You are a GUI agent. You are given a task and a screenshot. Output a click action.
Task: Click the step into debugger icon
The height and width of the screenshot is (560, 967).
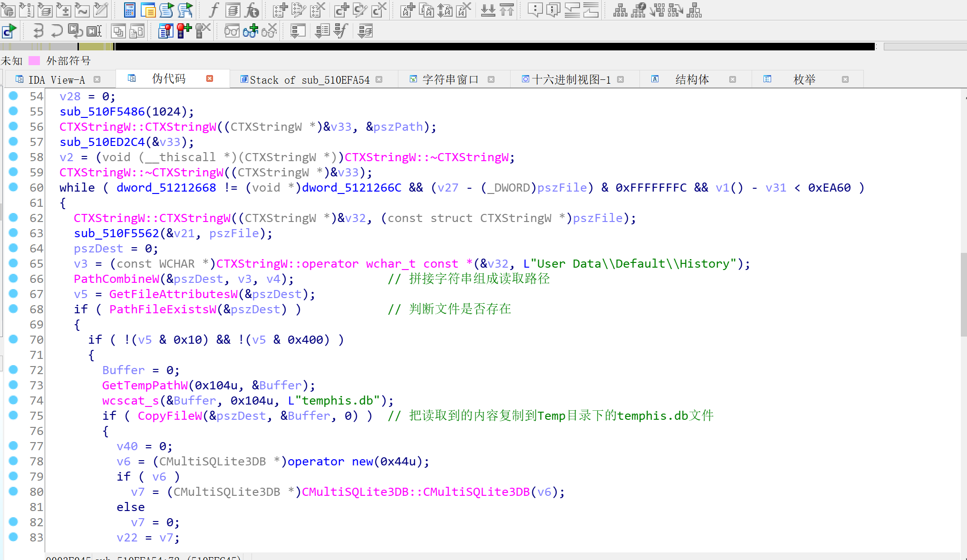pyautogui.click(x=38, y=31)
